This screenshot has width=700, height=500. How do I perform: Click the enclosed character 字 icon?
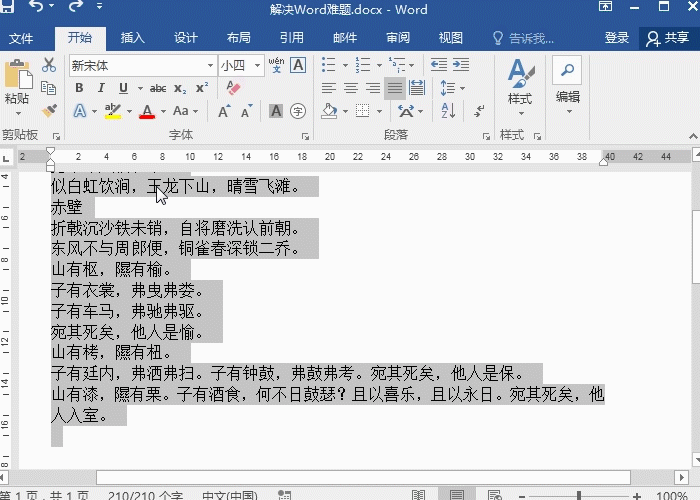[298, 111]
